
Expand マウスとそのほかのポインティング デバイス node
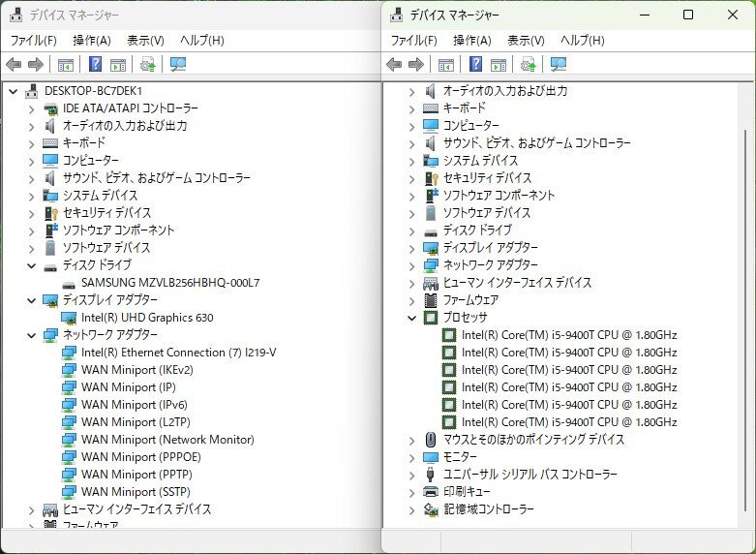pyautogui.click(x=412, y=440)
